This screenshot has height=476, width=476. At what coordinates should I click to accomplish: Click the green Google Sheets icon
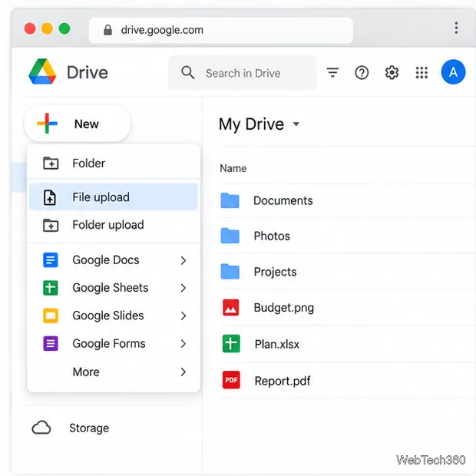[51, 287]
